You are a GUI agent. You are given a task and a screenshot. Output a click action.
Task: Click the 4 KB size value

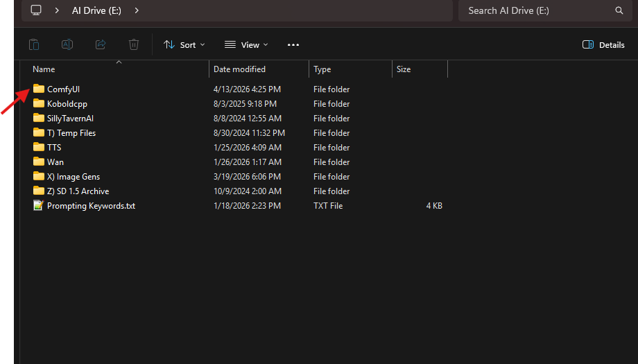click(x=434, y=206)
